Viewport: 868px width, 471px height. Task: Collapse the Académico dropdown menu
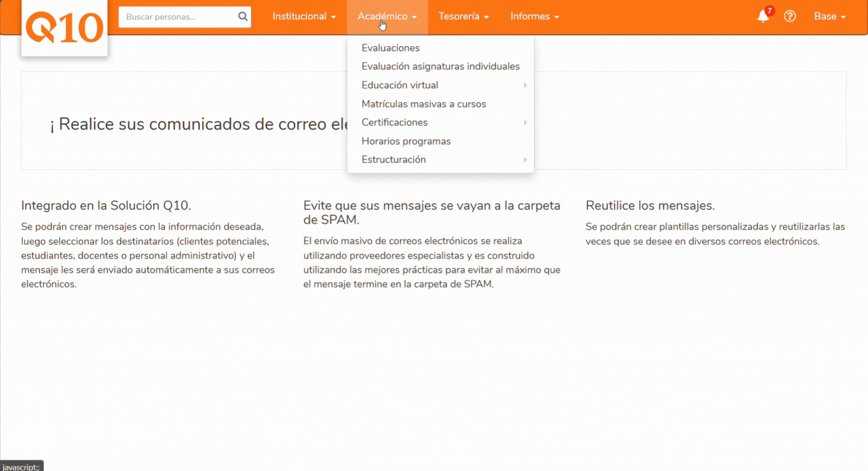(387, 17)
